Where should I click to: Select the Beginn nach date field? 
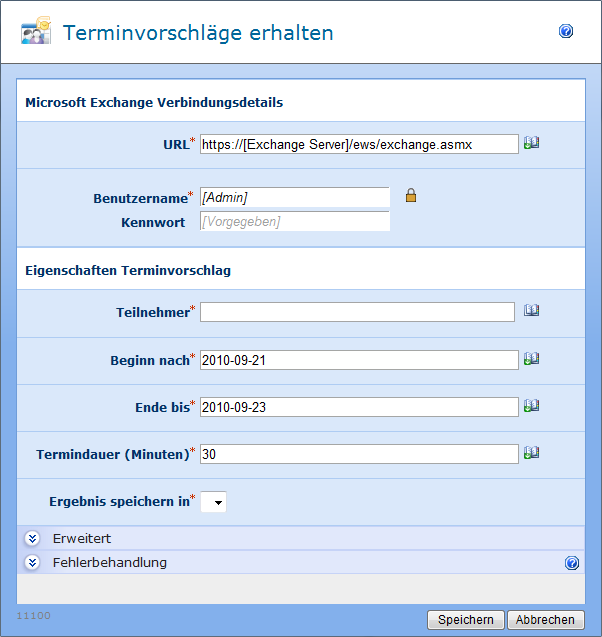coord(358,360)
